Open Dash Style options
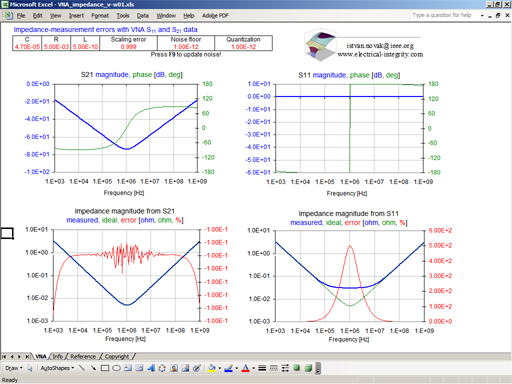Image resolution: width=512 pixels, height=384 pixels. [x=273, y=368]
